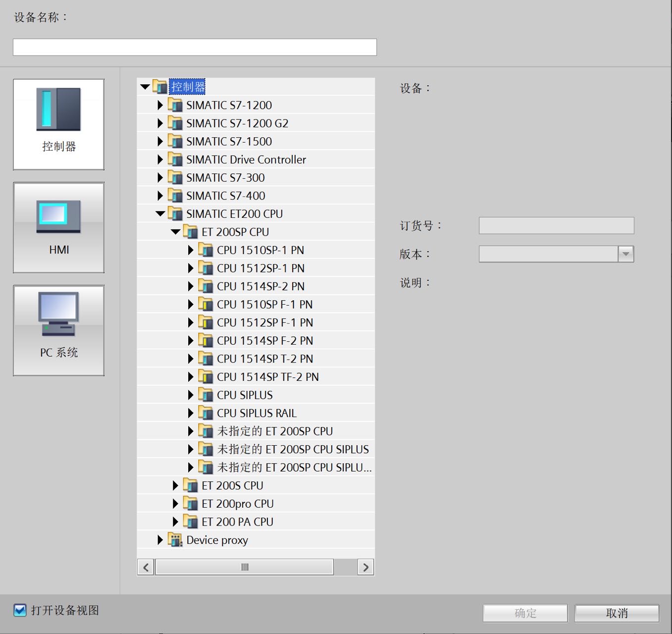
Task: Select the "SIMATIC Drive Controller" tree label
Action: pyautogui.click(x=246, y=159)
